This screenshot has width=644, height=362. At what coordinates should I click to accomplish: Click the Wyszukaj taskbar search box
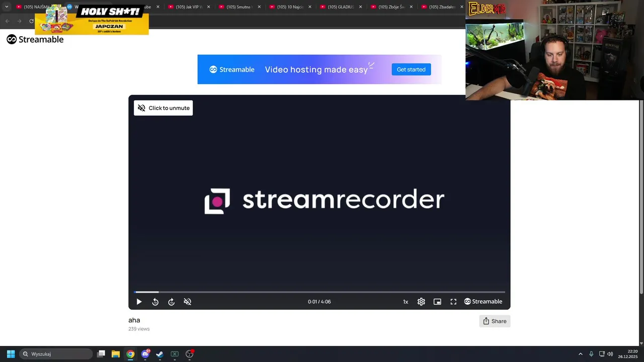56,354
